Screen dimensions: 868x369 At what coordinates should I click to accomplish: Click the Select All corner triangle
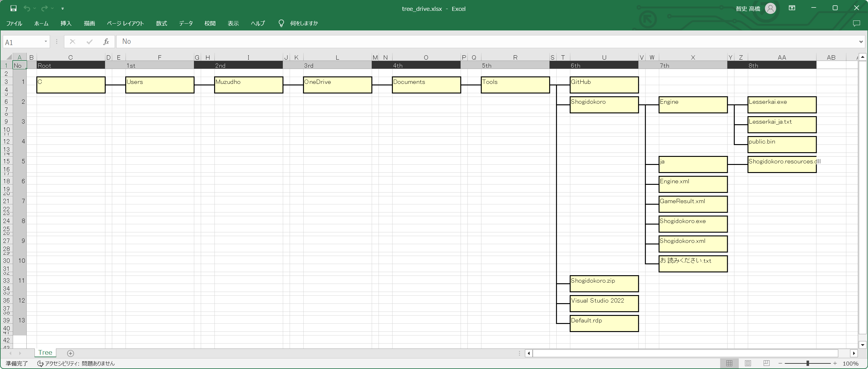click(9, 57)
